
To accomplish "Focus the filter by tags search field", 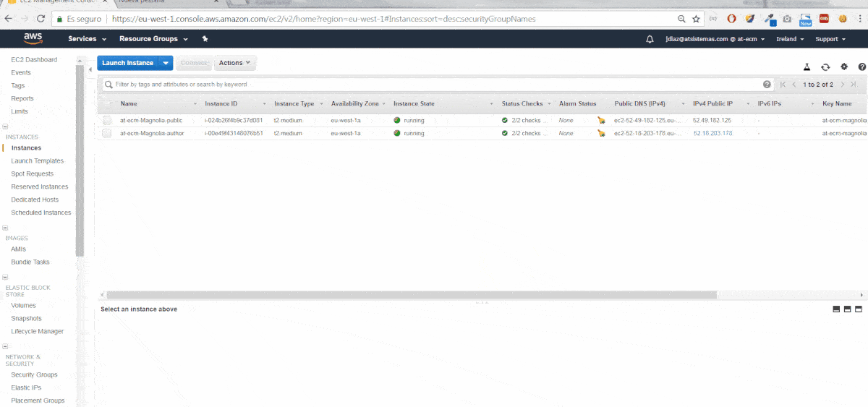I will pos(438,85).
